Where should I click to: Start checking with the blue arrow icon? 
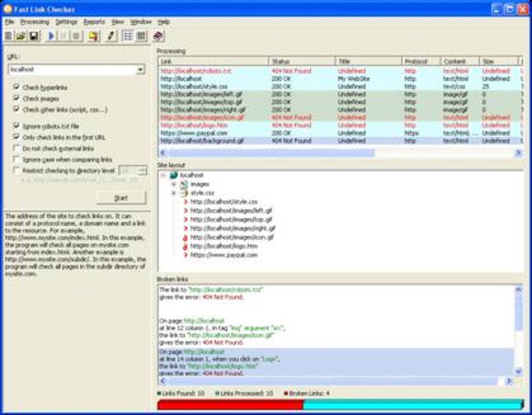click(51, 35)
